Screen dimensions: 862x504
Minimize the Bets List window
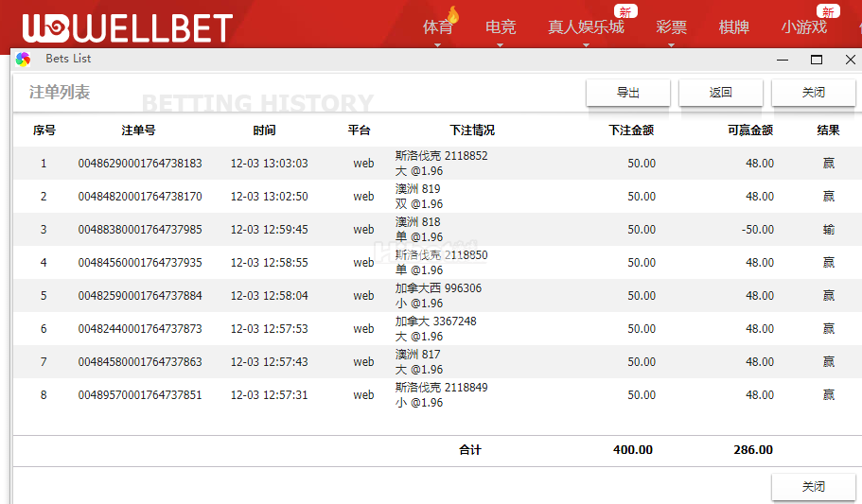[783, 60]
